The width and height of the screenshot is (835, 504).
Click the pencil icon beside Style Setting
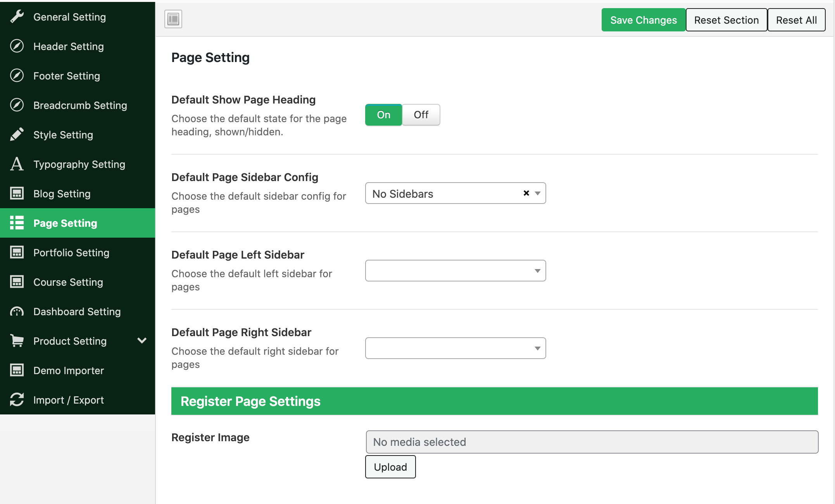[17, 135]
